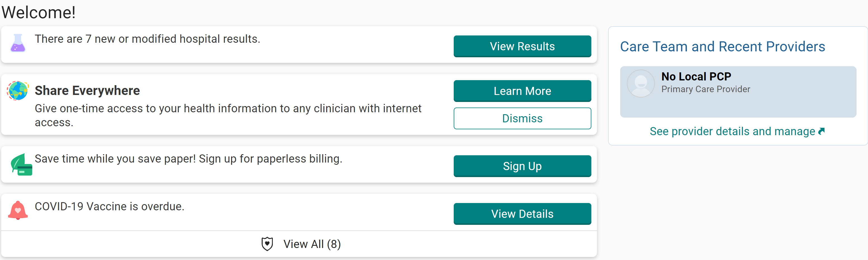Click the shield heart icon beside View All
Screen dimensions: 868x260
tap(267, 244)
